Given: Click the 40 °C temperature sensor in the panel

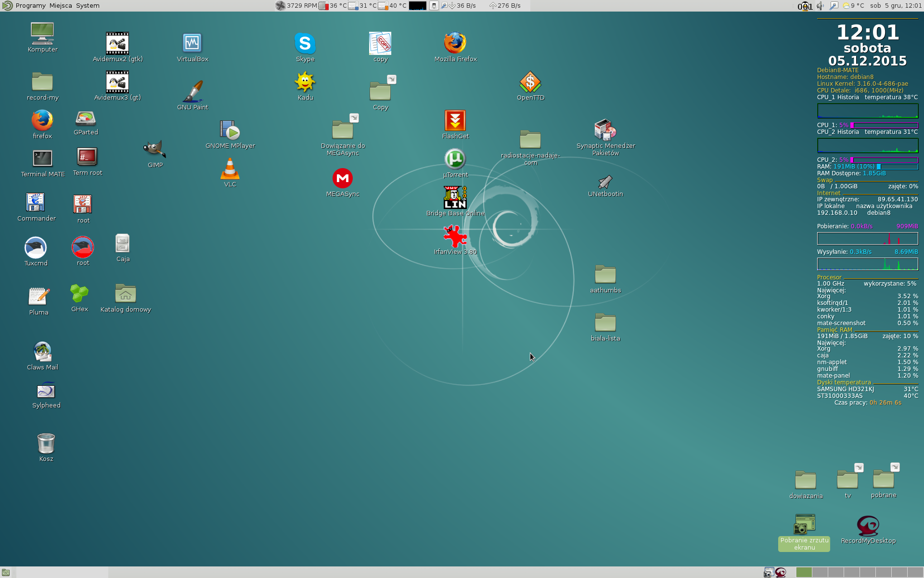Looking at the screenshot, I should (x=393, y=6).
